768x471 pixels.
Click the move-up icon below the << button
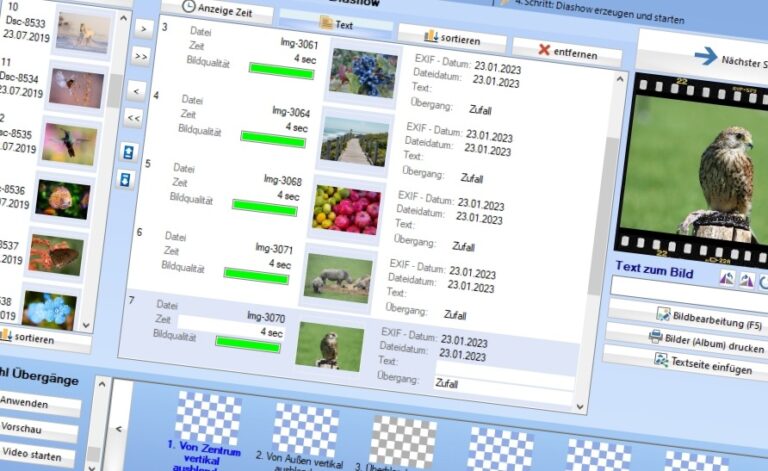(128, 152)
